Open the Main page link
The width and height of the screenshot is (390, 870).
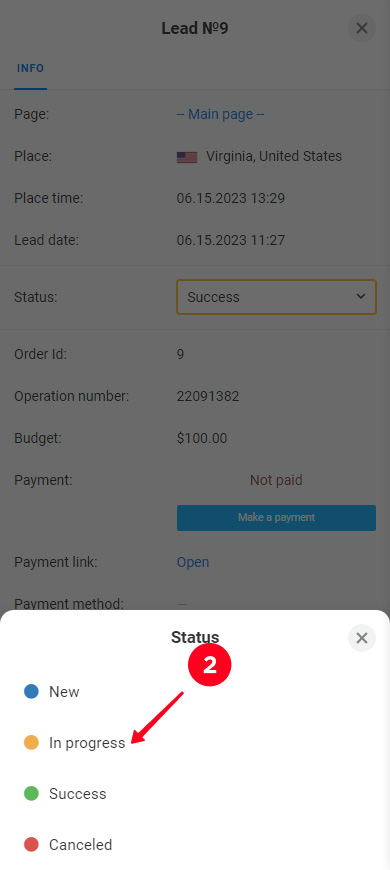click(x=220, y=114)
